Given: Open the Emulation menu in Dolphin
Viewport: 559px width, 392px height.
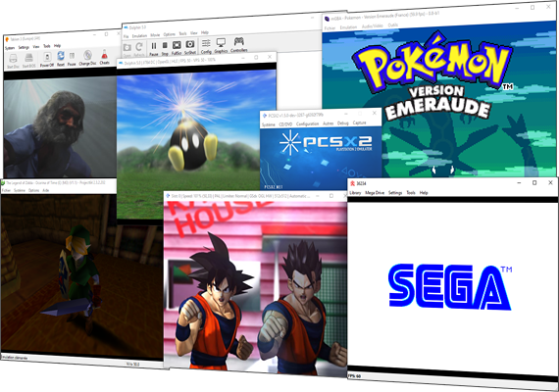Looking at the screenshot, I should pos(139,36).
